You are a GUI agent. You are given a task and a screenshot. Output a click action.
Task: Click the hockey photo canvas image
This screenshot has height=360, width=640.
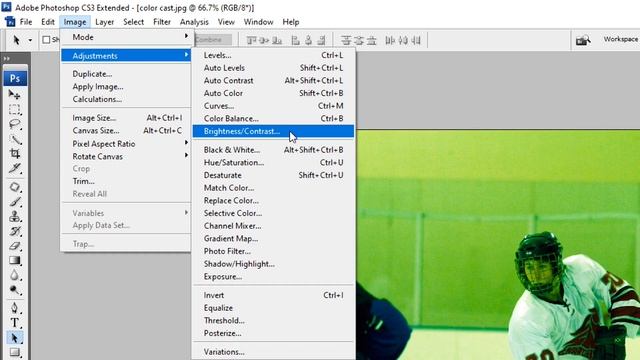tap(498, 245)
